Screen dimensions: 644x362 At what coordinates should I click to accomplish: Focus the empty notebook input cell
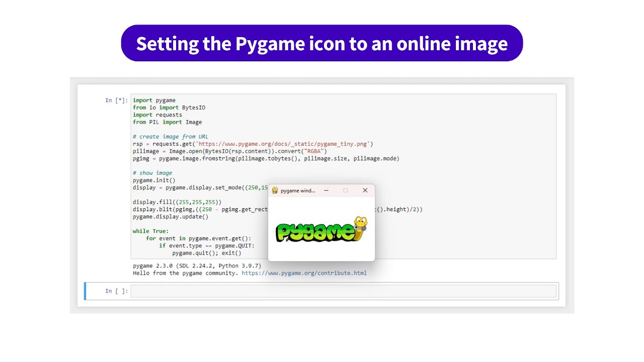coord(343,291)
